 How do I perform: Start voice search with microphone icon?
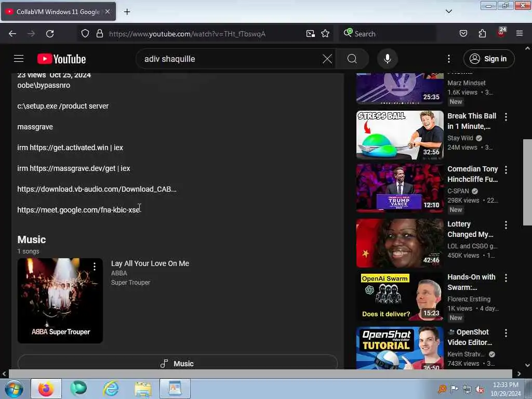(x=388, y=59)
